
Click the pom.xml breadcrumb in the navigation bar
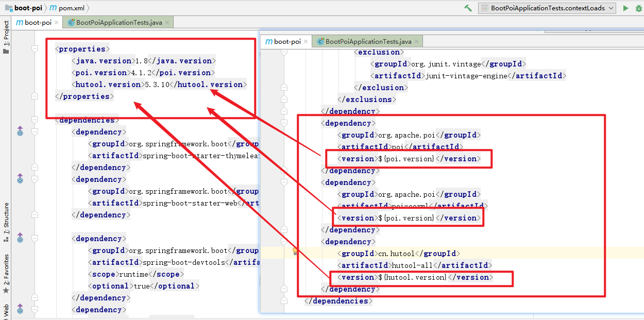(67, 8)
